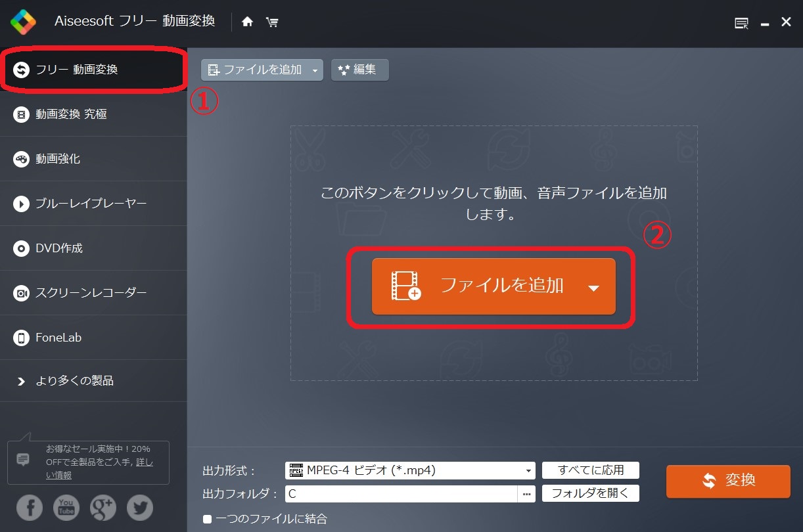
Task: Click フォルダを開く button
Action: point(591,493)
